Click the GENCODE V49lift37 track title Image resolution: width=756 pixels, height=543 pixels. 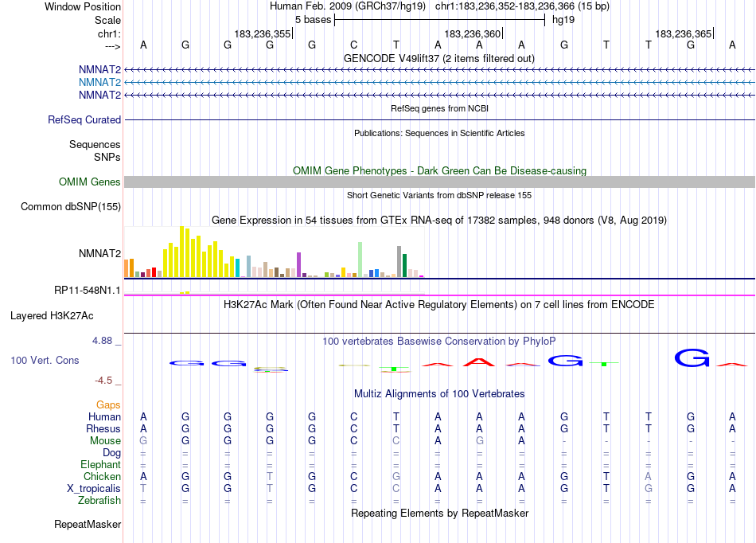tap(439, 58)
